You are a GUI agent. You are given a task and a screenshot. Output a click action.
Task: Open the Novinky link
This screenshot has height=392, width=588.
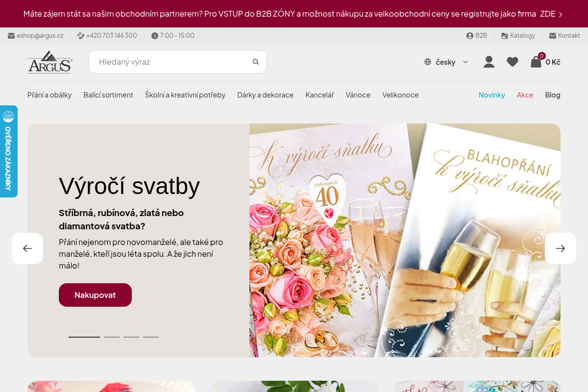(492, 95)
